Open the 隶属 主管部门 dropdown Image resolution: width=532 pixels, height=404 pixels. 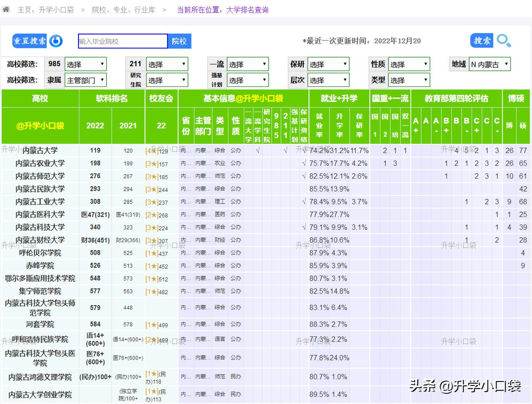click(85, 80)
